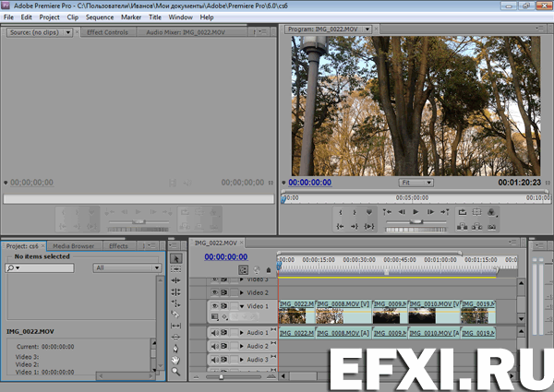The width and height of the screenshot is (554, 392).
Task: Click Program monitor blue timecode 00:00:00:00
Action: click(310, 183)
